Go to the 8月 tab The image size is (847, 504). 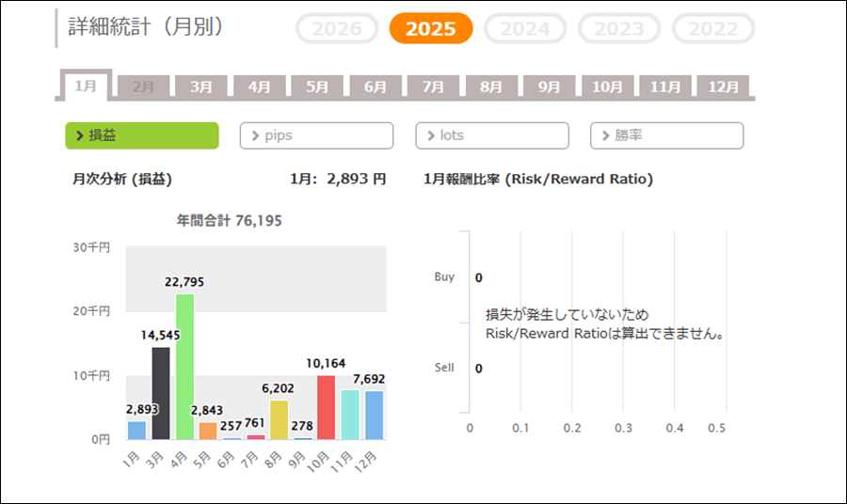[x=491, y=87]
